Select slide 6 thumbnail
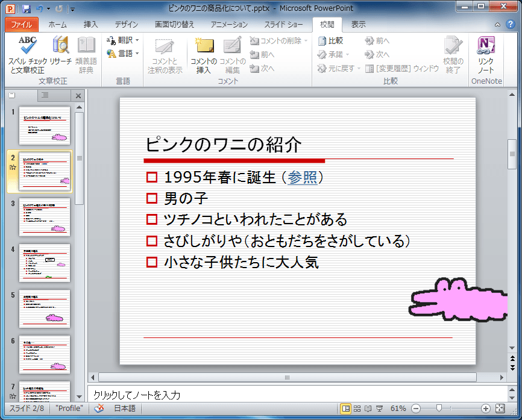The image size is (522, 420). [45, 355]
